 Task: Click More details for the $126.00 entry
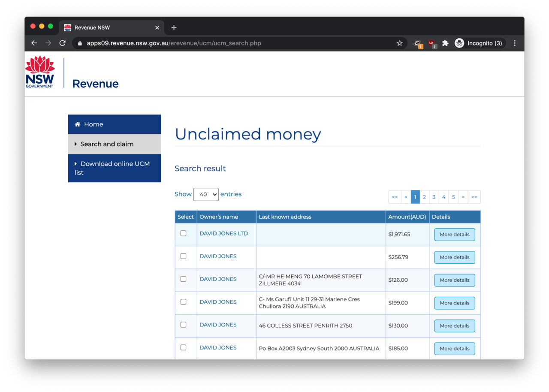(x=455, y=280)
